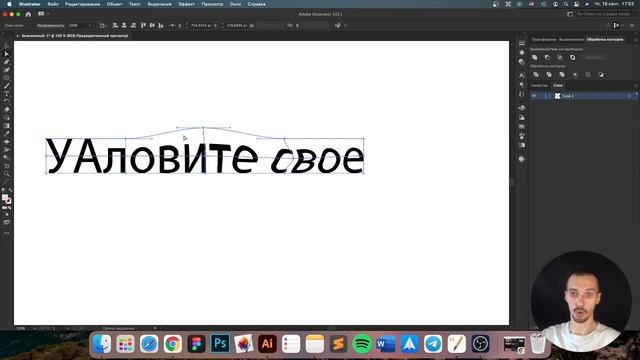Select the Zoom tool magnifier

click(x=7, y=174)
